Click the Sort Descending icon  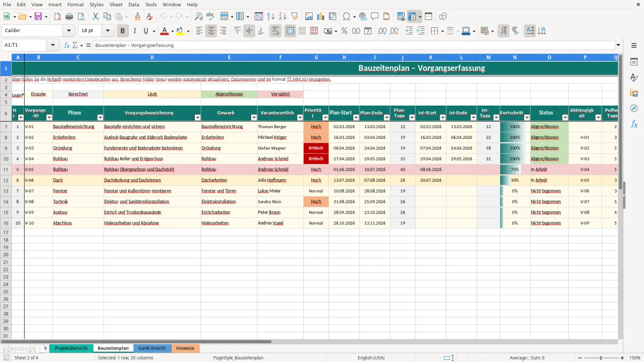pos(282,17)
